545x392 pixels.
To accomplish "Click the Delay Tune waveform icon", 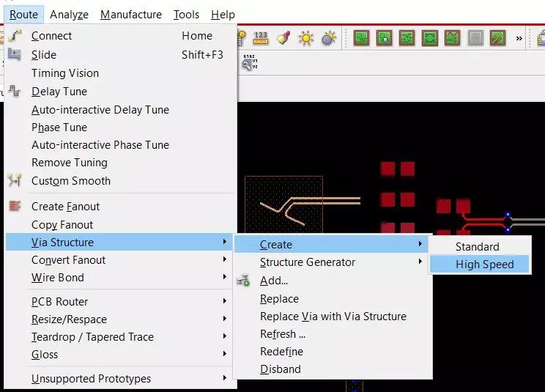I will point(15,92).
